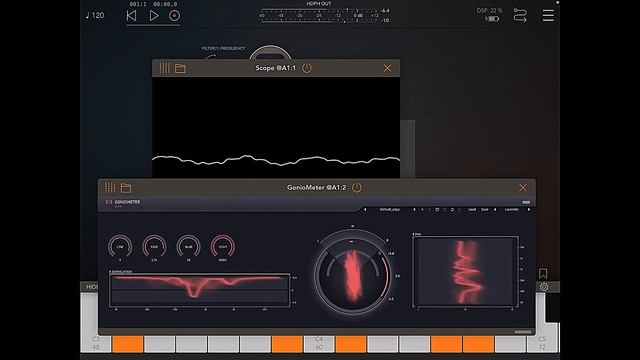Click the bookmark icon at right edge

coord(543,273)
